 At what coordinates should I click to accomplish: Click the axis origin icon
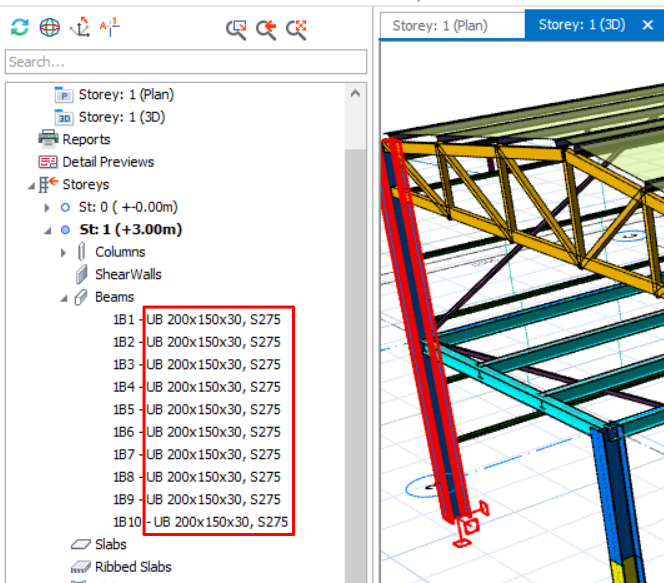[80, 28]
